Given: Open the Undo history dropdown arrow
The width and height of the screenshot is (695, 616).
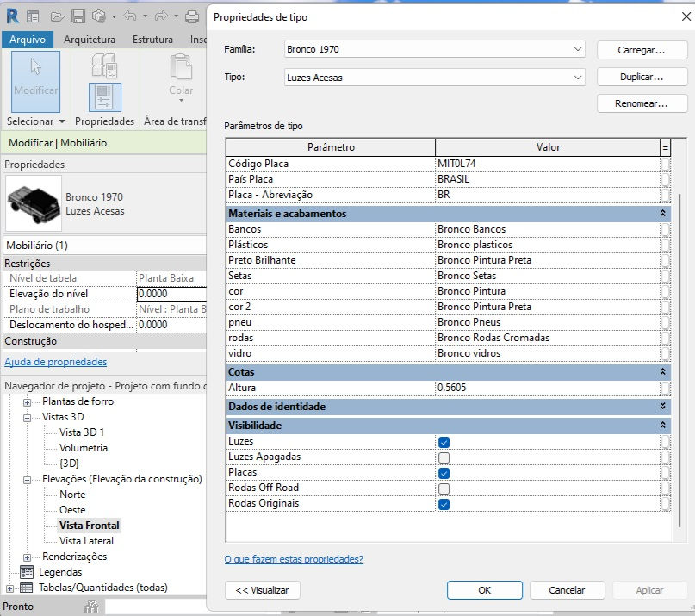Looking at the screenshot, I should [145, 16].
